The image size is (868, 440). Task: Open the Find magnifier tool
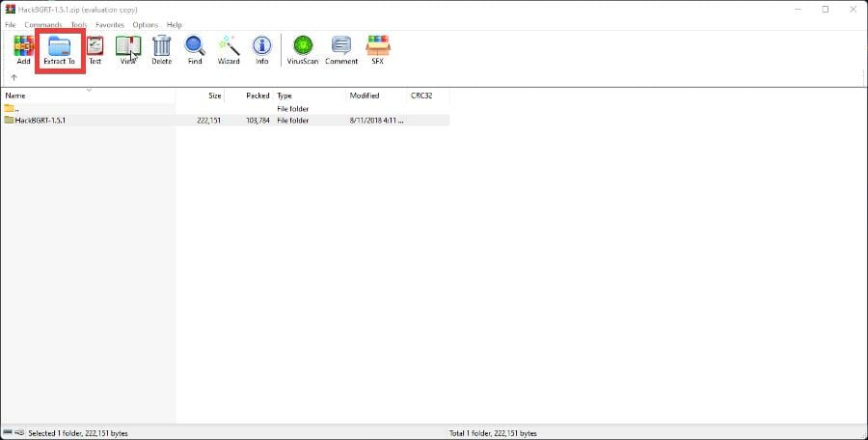coord(195,45)
